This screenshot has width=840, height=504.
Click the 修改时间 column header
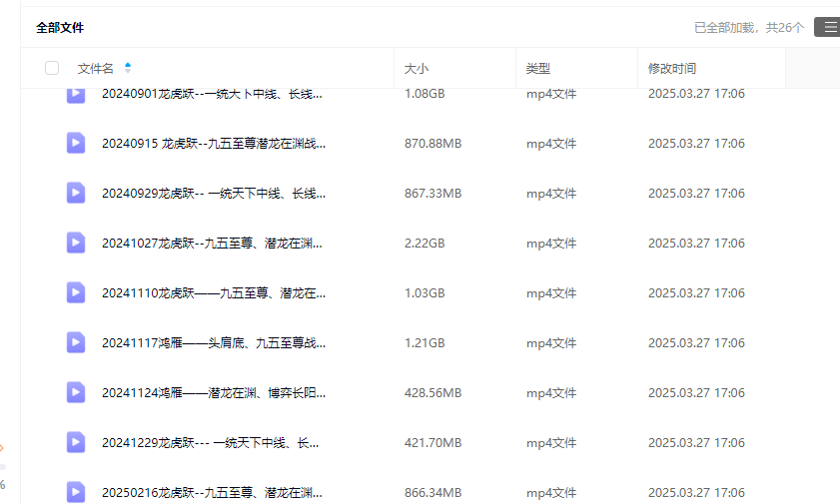672,69
